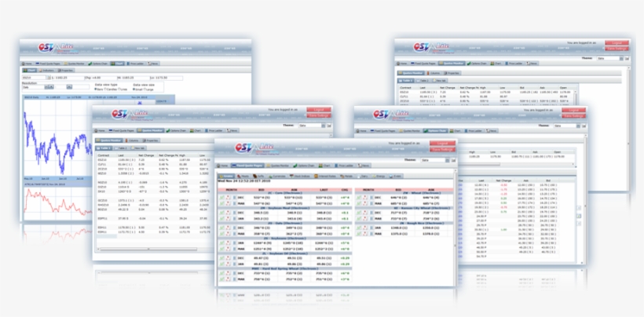Open Stock Indices tab

(x=300, y=177)
